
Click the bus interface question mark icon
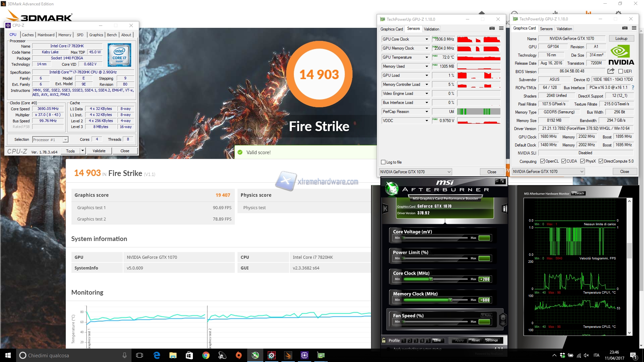pos(633,87)
